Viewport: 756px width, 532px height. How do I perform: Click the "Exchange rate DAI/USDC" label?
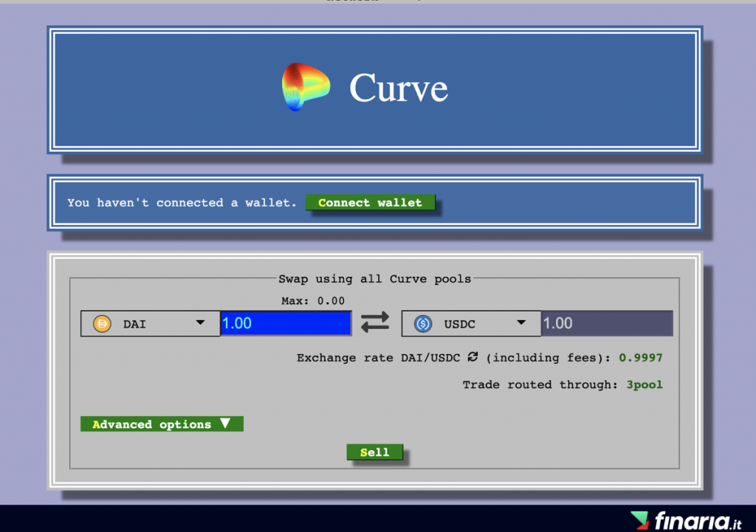[378, 358]
